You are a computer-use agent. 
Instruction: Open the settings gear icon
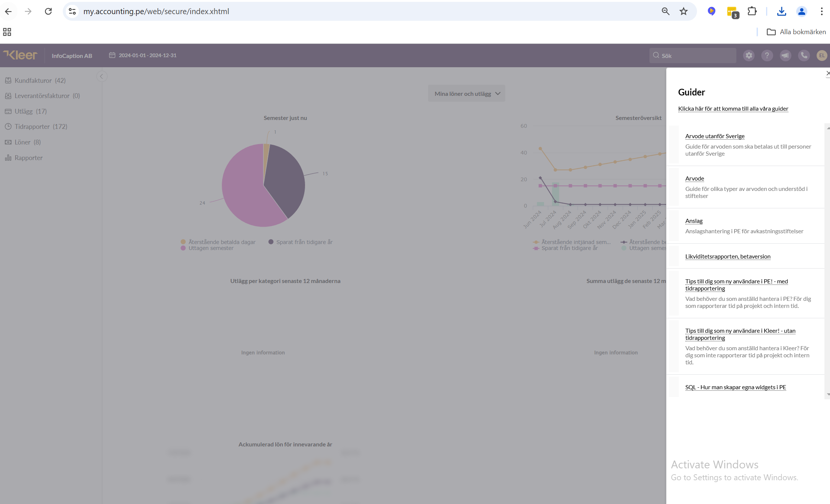(749, 56)
